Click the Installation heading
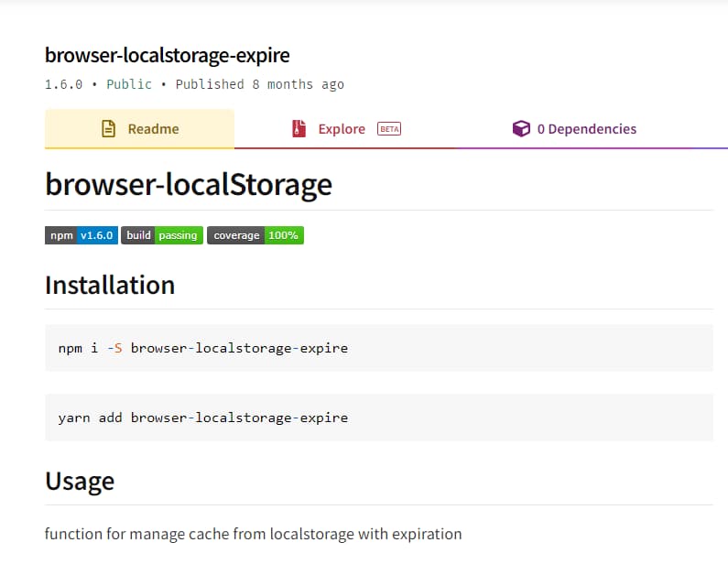The image size is (728, 564). [x=110, y=285]
